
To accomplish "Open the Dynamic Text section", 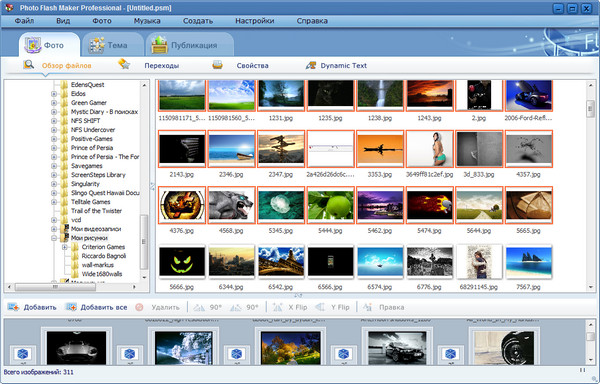I will pos(344,66).
